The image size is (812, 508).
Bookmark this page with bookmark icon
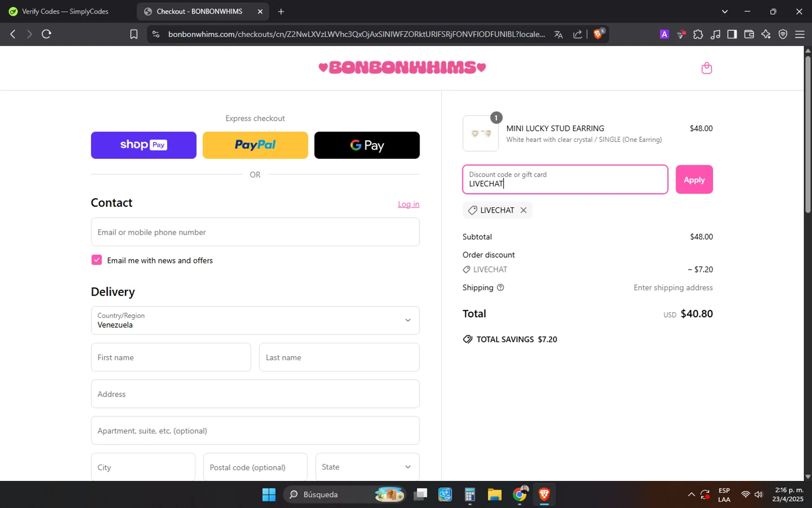click(x=134, y=34)
